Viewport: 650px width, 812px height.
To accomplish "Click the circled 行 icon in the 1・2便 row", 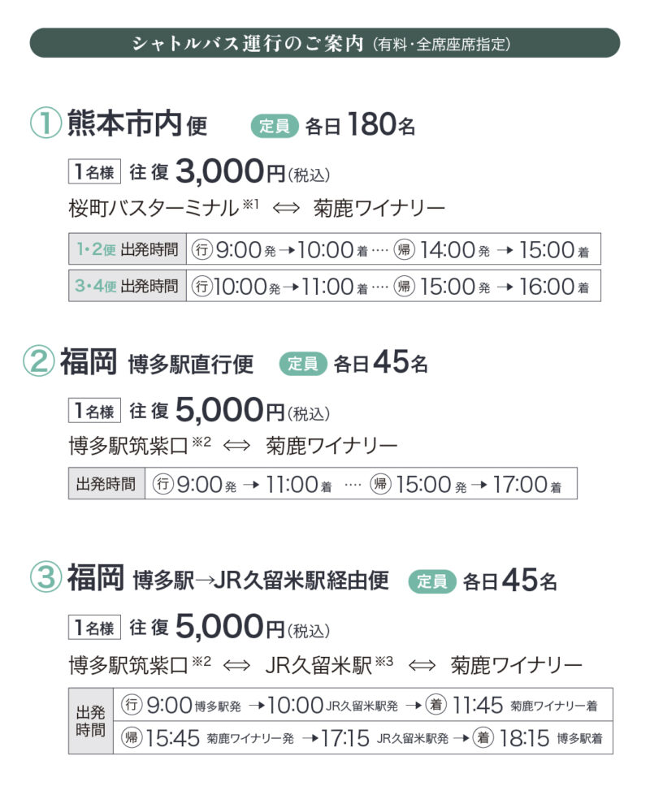I will pyautogui.click(x=201, y=250).
